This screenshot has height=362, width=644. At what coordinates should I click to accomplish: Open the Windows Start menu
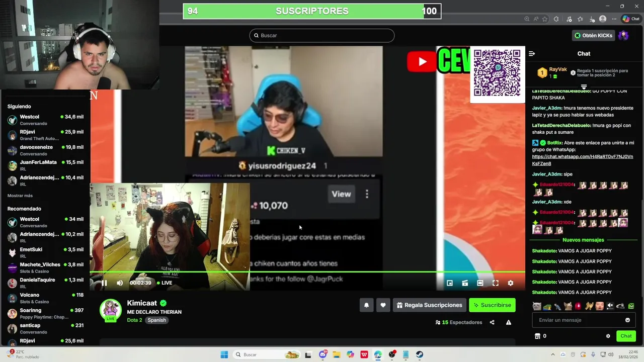click(x=224, y=354)
